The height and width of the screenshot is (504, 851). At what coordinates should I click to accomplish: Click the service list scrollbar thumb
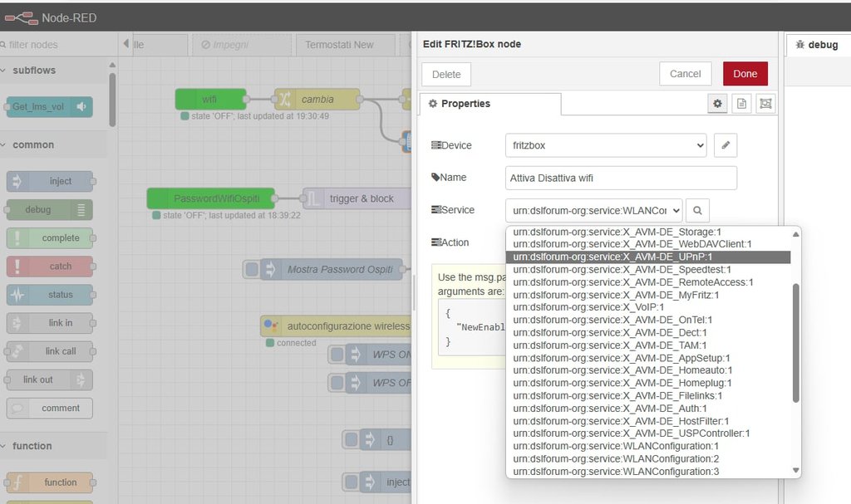pyautogui.click(x=795, y=343)
